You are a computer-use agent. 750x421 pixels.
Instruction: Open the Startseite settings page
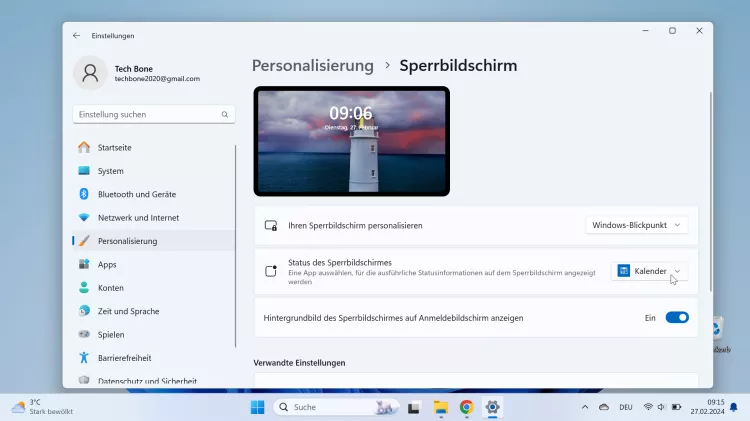pyautogui.click(x=154, y=147)
